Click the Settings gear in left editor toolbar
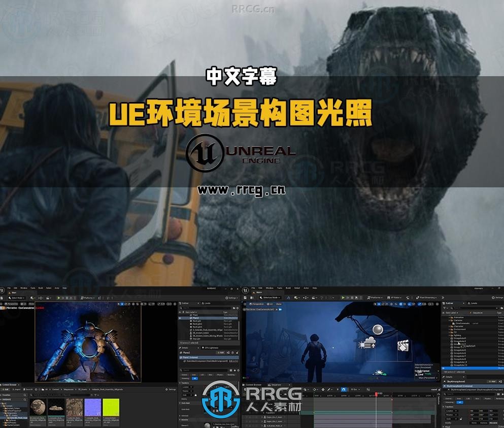The width and height of the screenshot is (504, 428). click(226, 298)
